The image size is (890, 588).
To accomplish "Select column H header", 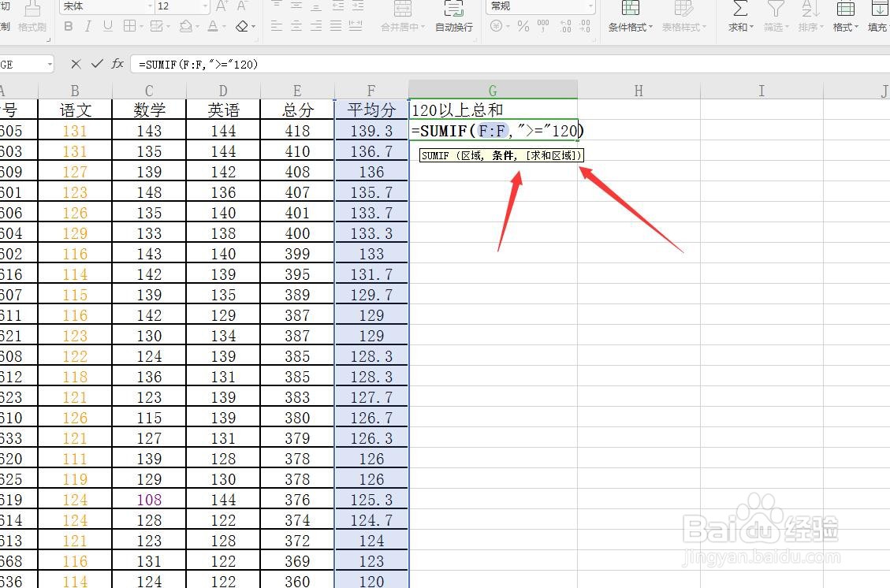I will 639,90.
